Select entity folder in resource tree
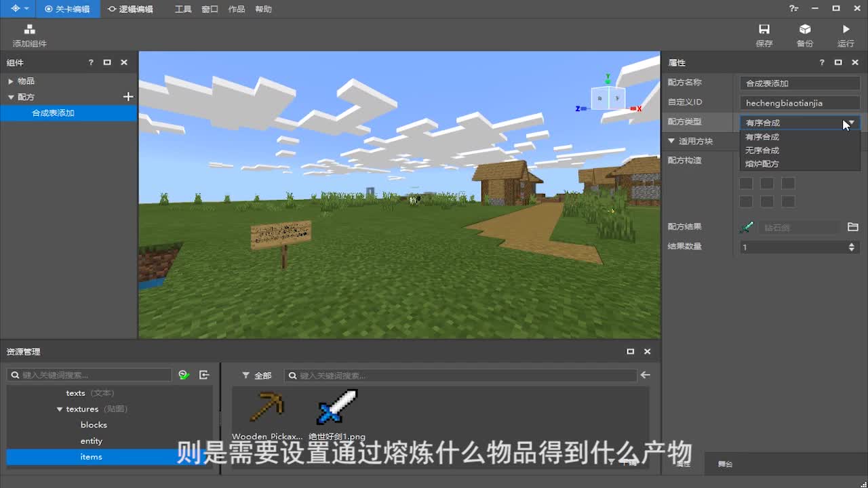 (91, 441)
